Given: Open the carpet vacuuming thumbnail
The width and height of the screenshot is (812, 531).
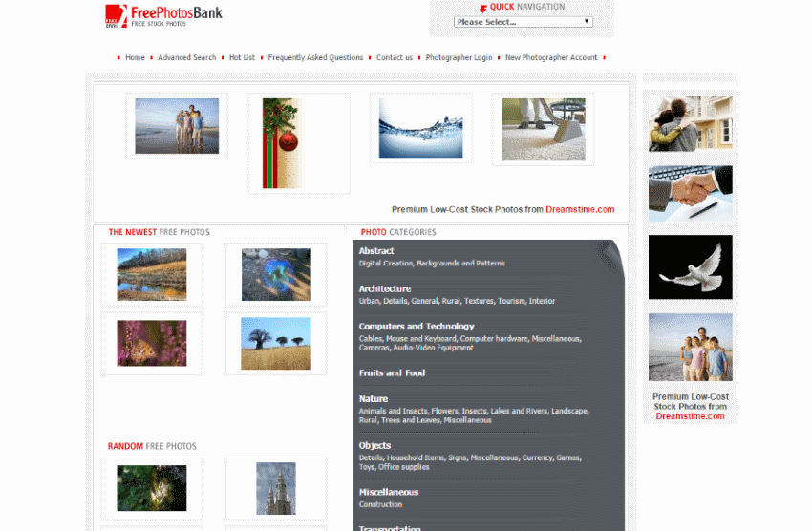Looking at the screenshot, I should click(x=544, y=129).
